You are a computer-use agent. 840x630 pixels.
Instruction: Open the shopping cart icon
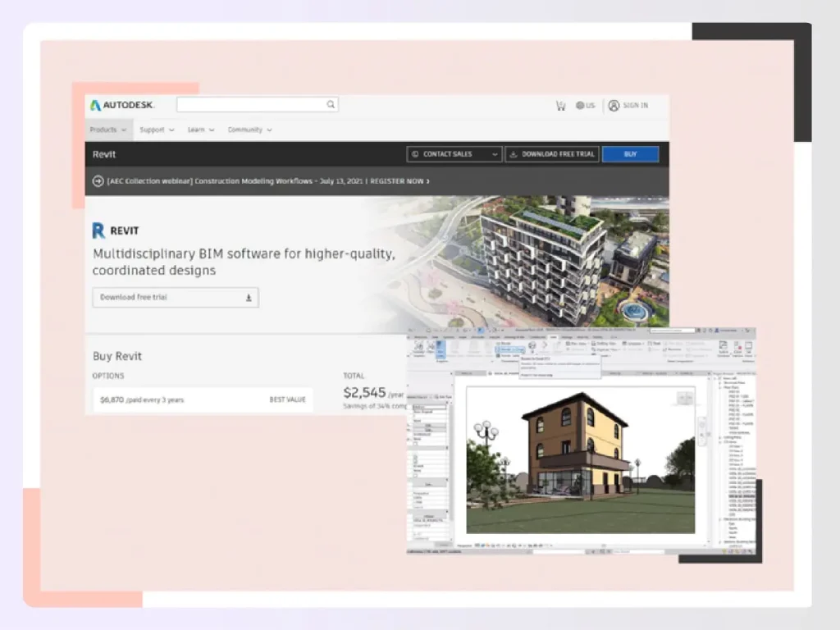pos(560,105)
